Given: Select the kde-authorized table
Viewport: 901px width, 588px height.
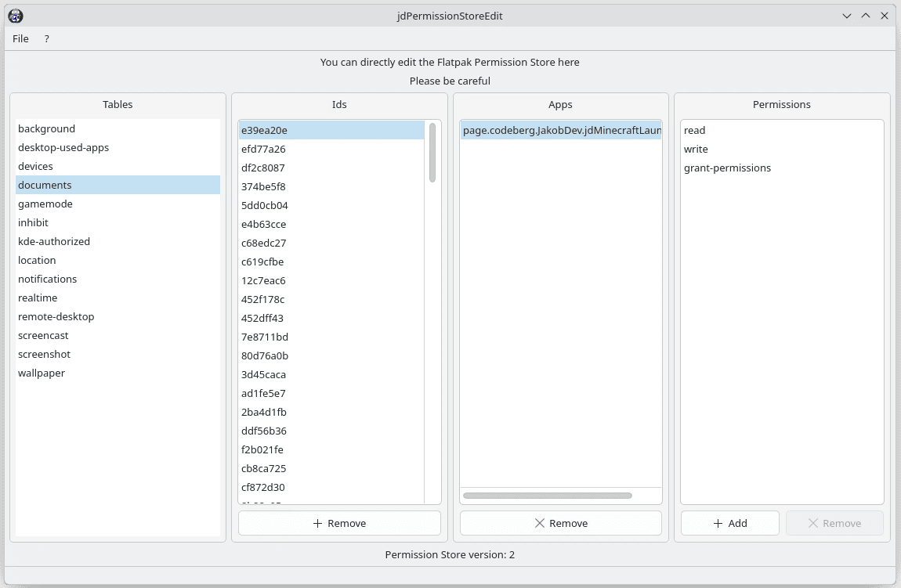Looking at the screenshot, I should (x=118, y=241).
